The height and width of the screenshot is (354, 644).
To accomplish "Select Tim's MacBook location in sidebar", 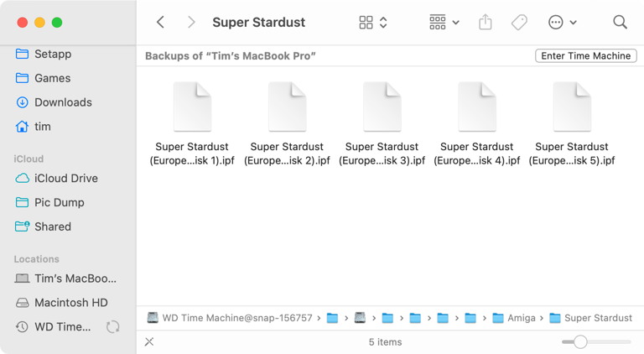I will [65, 279].
